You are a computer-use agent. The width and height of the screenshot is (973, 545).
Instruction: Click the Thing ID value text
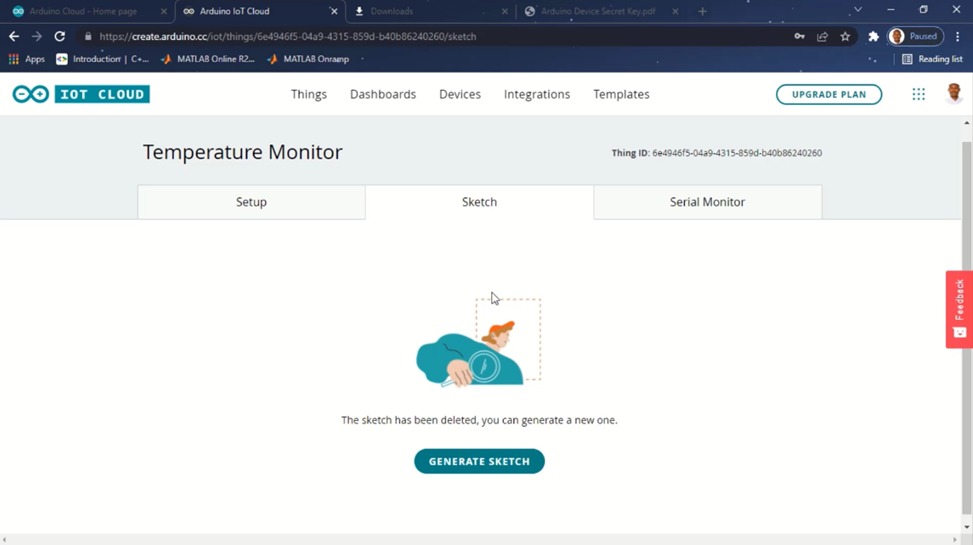737,153
